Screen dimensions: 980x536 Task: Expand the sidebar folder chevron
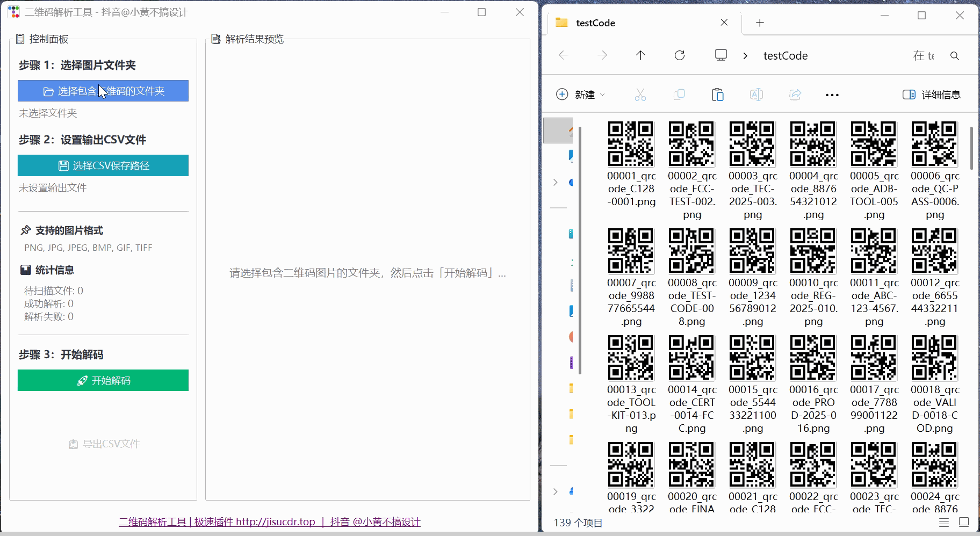[x=556, y=182]
